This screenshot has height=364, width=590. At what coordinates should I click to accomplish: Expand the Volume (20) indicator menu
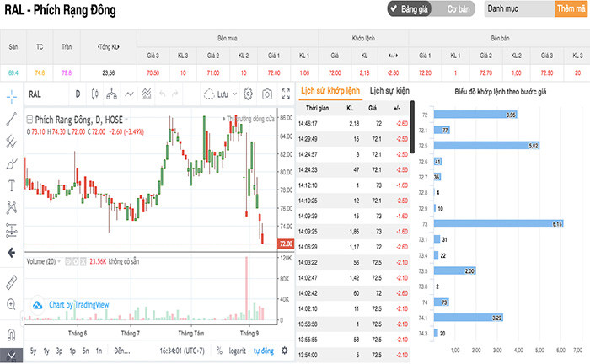pos(57,260)
